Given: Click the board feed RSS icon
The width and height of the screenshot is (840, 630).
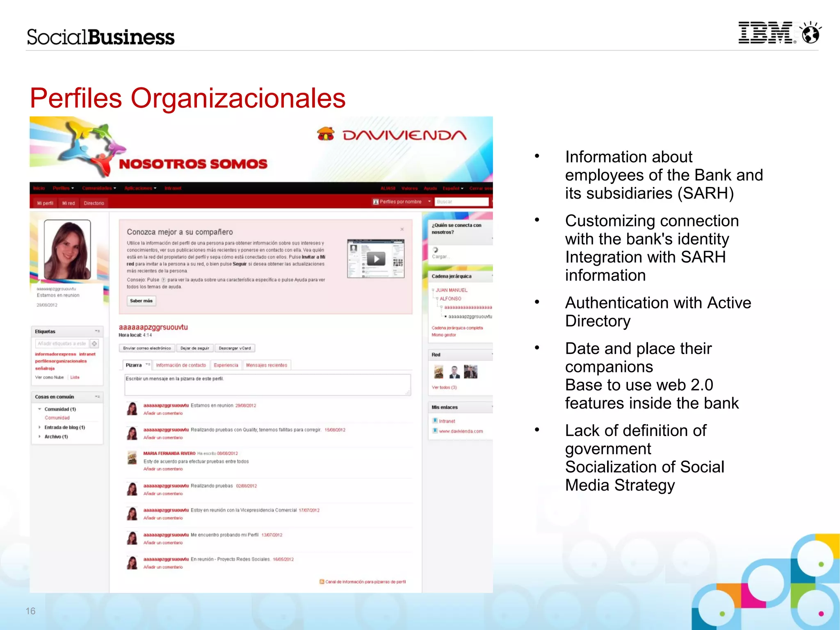Looking at the screenshot, I should (x=322, y=582).
